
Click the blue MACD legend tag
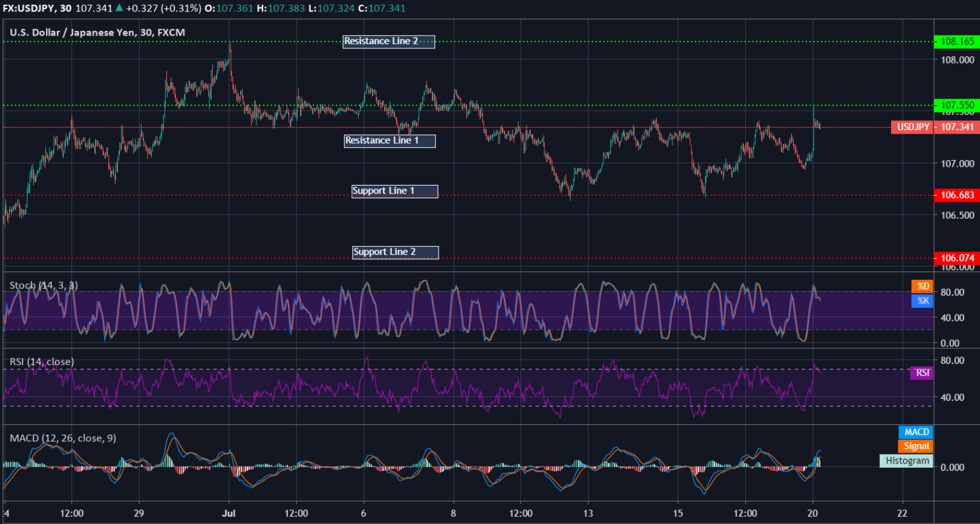click(x=916, y=432)
